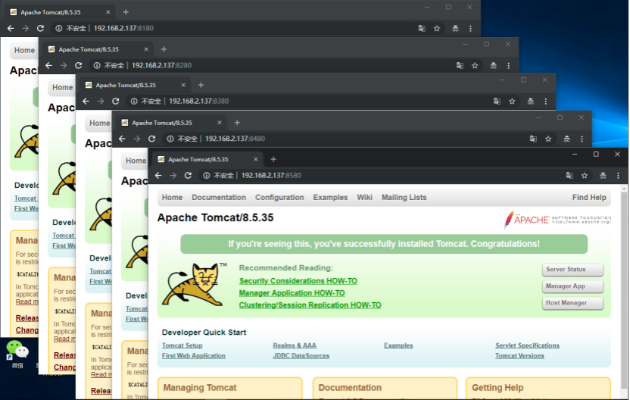
Task: Click the Host Manager button
Action: point(573,303)
